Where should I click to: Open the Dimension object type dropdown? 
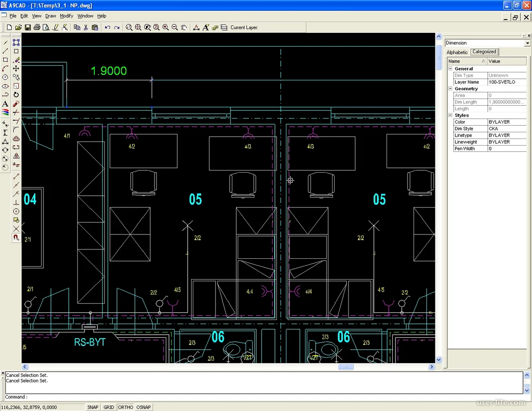527,43
